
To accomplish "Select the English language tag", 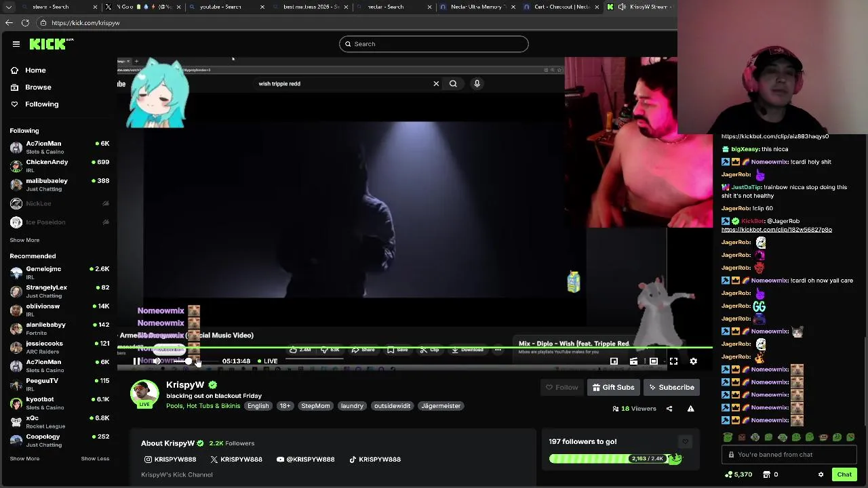I will point(258,406).
